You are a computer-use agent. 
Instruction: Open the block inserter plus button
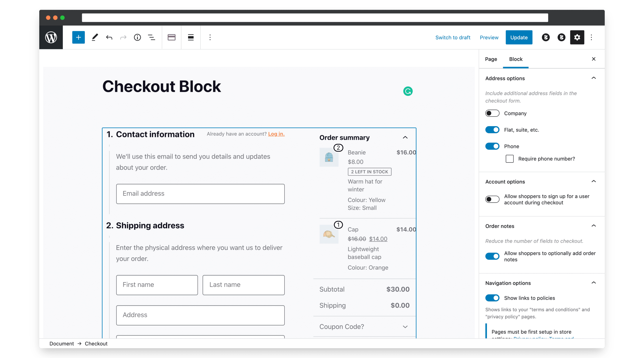(x=78, y=37)
